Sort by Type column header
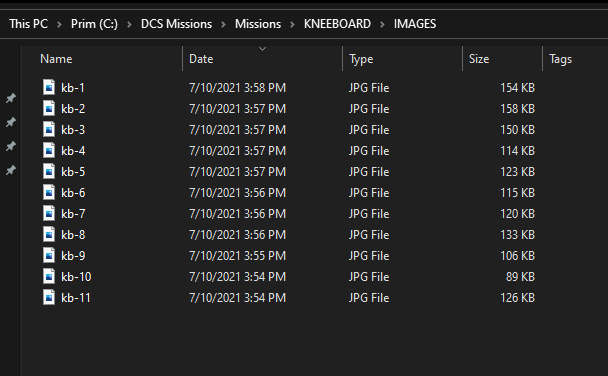The image size is (608, 376). [361, 59]
